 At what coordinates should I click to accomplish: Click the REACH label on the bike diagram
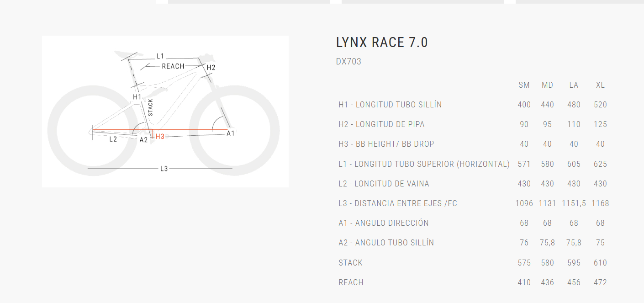(x=173, y=66)
